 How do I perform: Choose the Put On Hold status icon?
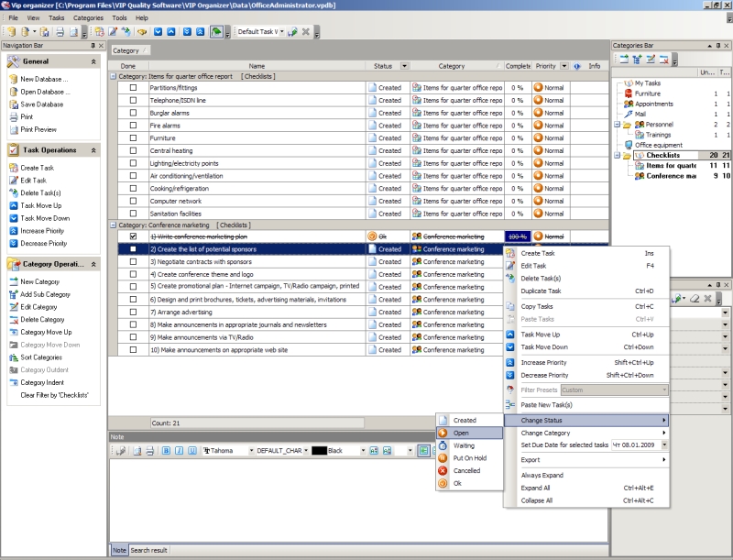tap(443, 458)
